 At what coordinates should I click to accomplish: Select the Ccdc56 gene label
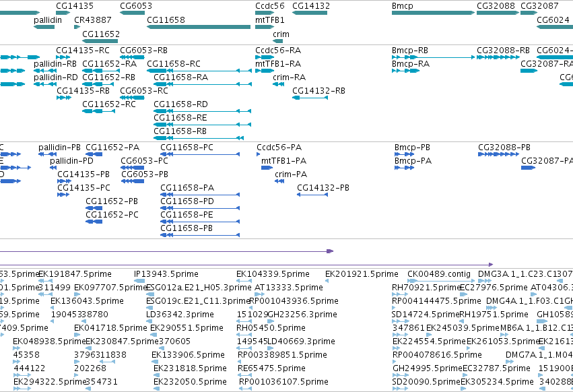270,6
